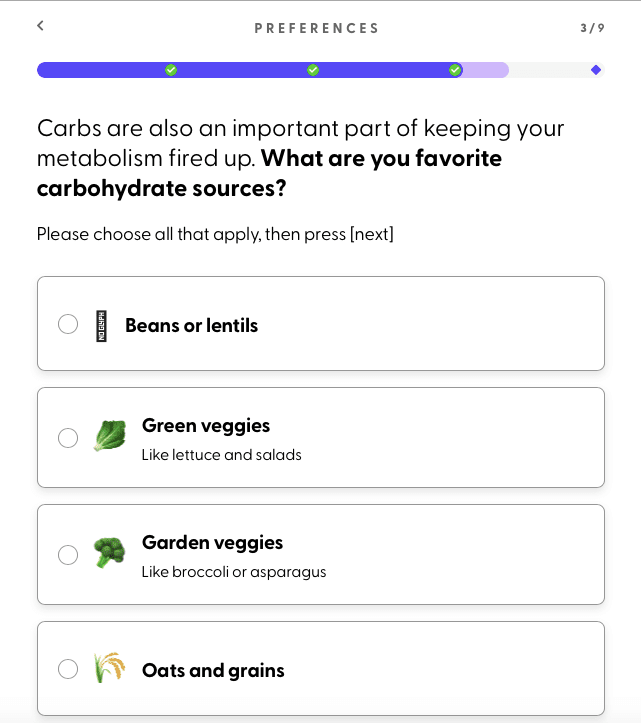
Task: Select the Beans or lentils radio button
Action: (x=68, y=324)
